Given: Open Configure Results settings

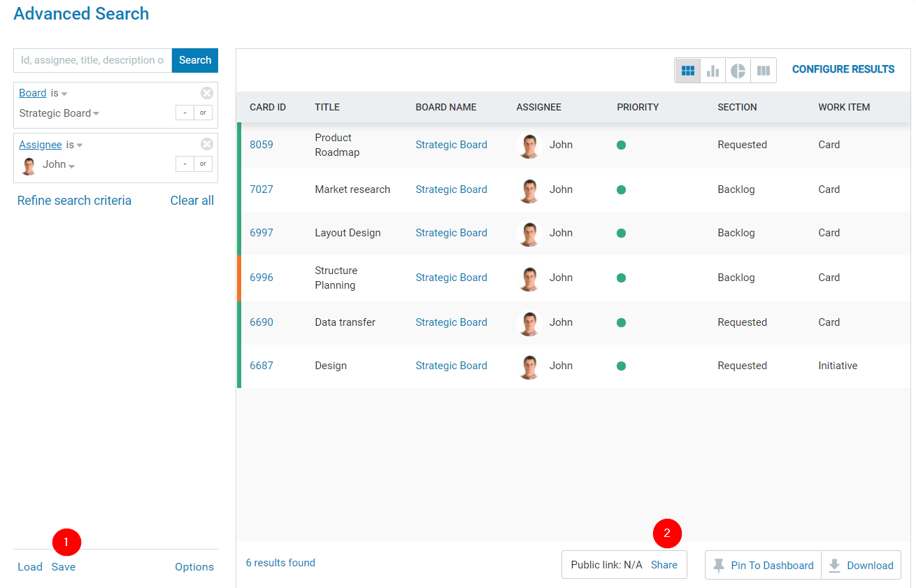Looking at the screenshot, I should click(x=843, y=69).
